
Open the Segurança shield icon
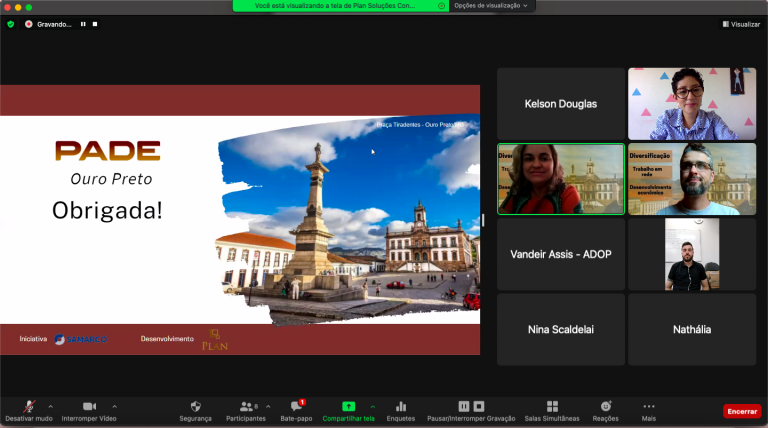pos(195,406)
